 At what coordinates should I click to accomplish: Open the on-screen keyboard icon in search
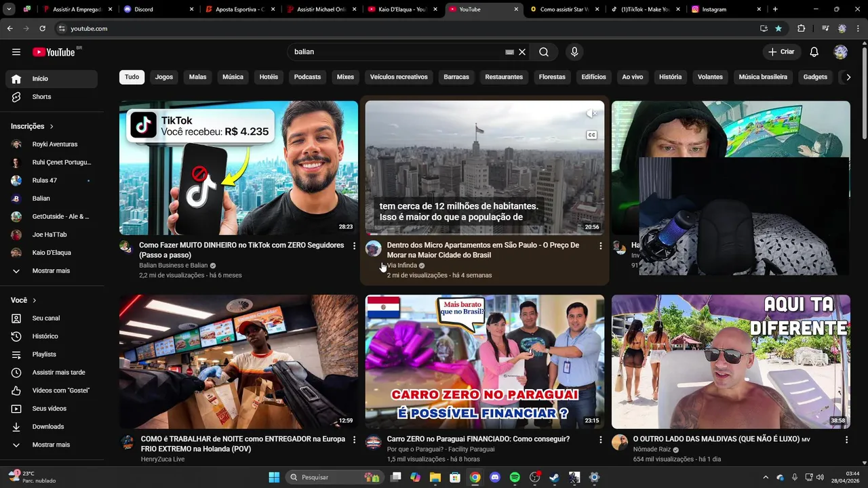pyautogui.click(x=509, y=52)
